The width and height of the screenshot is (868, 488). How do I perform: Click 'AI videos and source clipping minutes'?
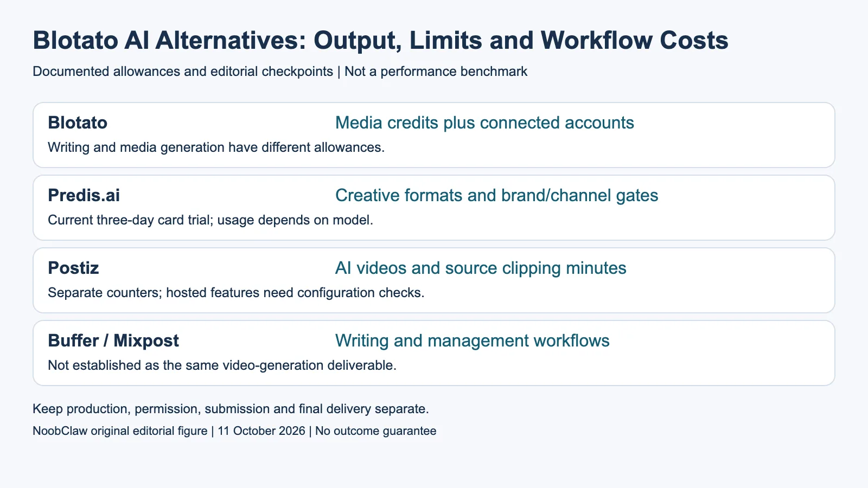click(481, 268)
